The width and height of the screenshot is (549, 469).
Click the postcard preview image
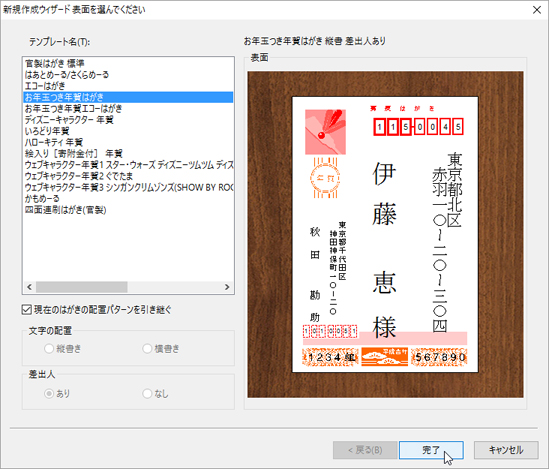click(385, 234)
